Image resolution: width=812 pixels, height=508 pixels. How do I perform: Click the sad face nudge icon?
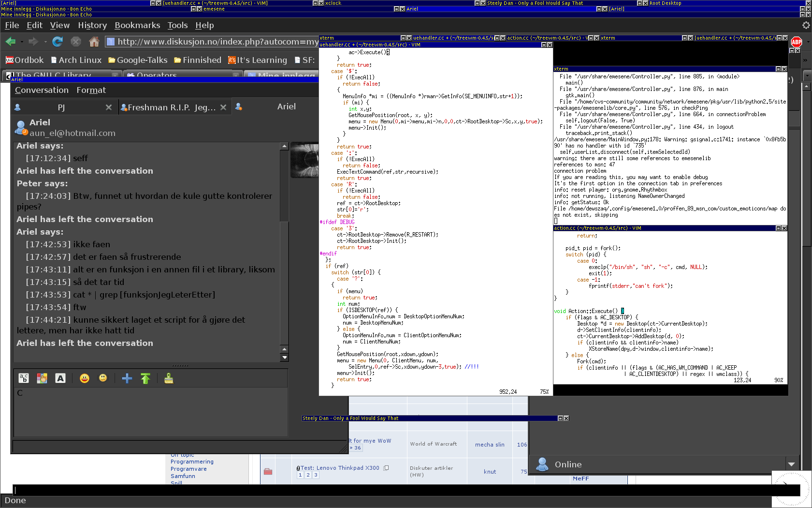tap(103, 378)
